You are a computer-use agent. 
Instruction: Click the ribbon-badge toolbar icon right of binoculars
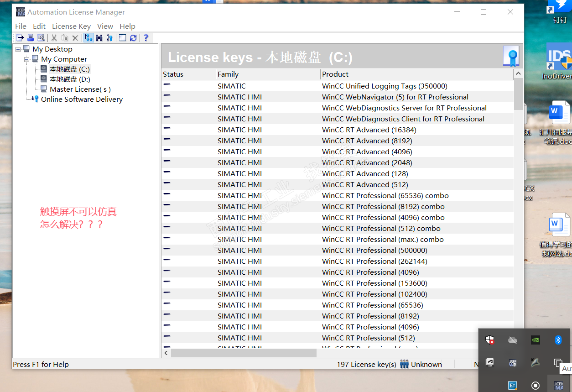pyautogui.click(x=109, y=38)
